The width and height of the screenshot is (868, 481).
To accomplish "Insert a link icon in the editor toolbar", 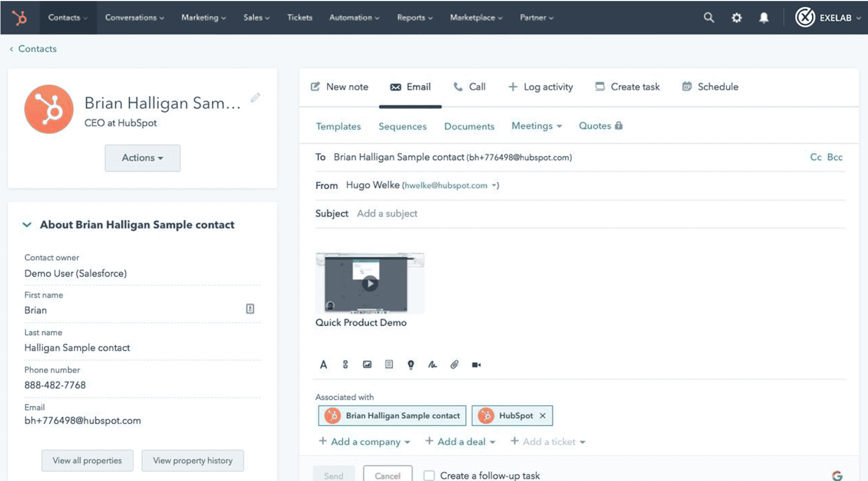I will point(346,364).
